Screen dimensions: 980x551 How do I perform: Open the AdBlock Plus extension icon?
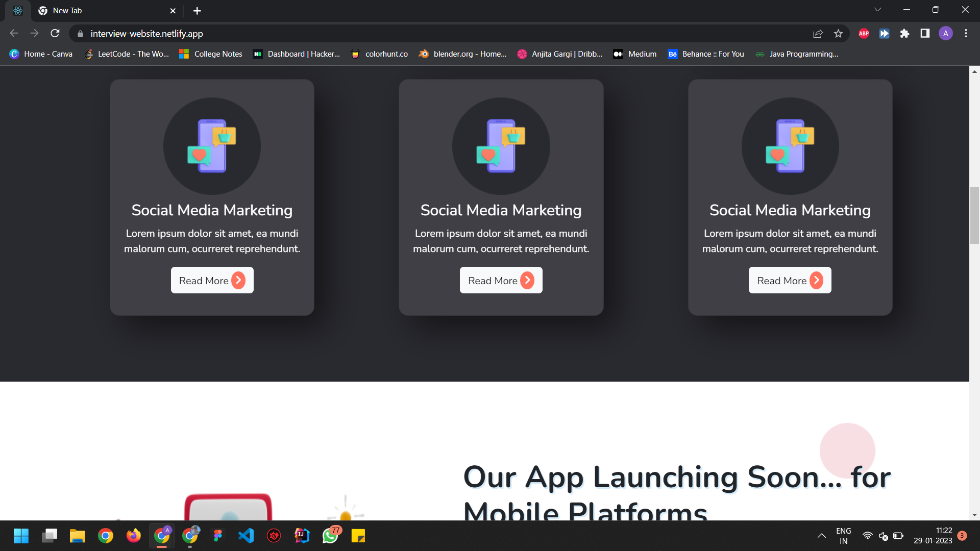[x=864, y=34]
